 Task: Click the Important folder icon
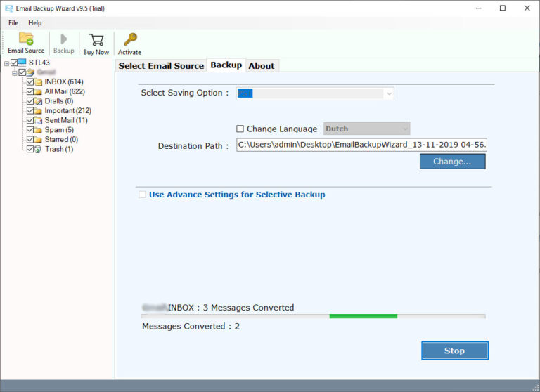(38, 111)
